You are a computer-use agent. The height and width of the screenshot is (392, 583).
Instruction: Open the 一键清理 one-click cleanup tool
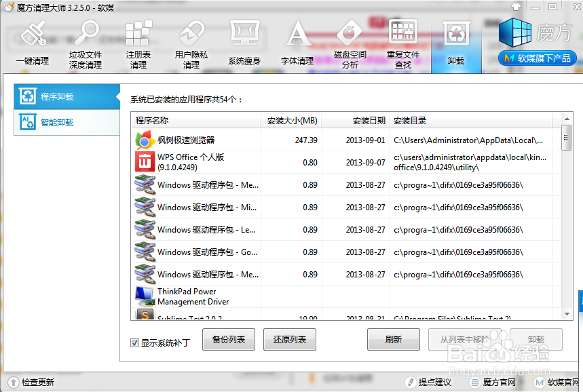tap(33, 44)
